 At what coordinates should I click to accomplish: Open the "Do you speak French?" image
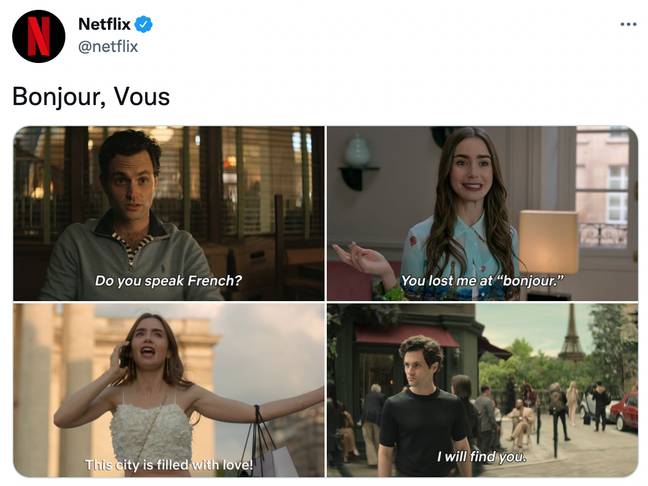point(169,213)
